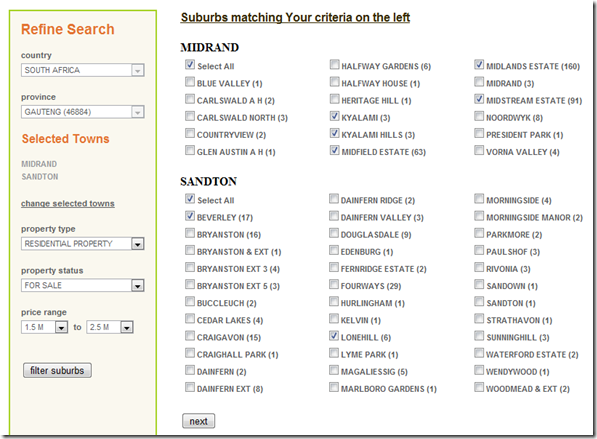Expand the minimum price 1.5 M dropdown
Image resolution: width=597 pixels, height=439 pixels.
[45, 327]
